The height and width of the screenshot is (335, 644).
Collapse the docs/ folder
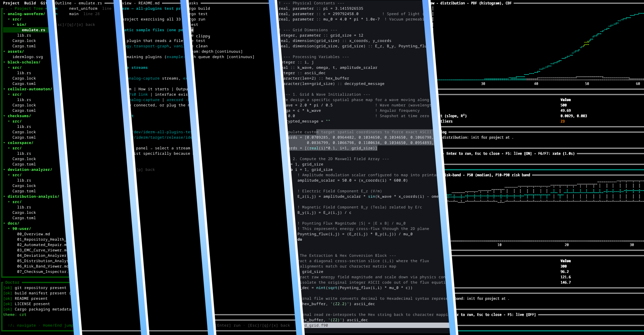point(4,223)
